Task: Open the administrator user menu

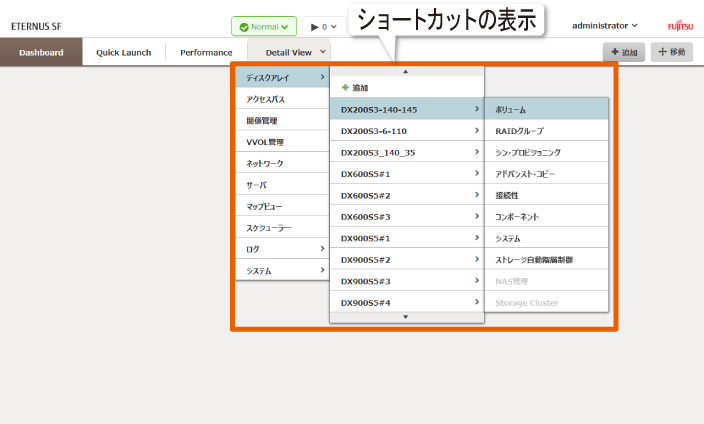Action: [604, 26]
